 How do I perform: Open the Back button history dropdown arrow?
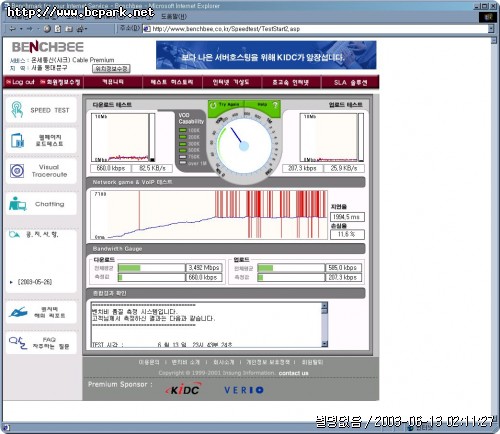(21, 29)
